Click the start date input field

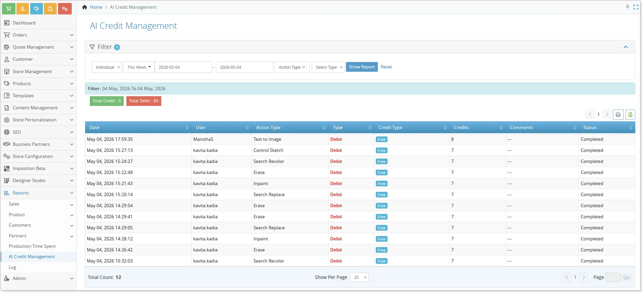click(x=183, y=67)
